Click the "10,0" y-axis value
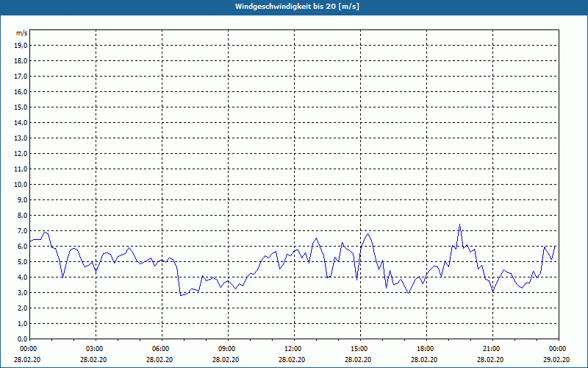 click(21, 185)
